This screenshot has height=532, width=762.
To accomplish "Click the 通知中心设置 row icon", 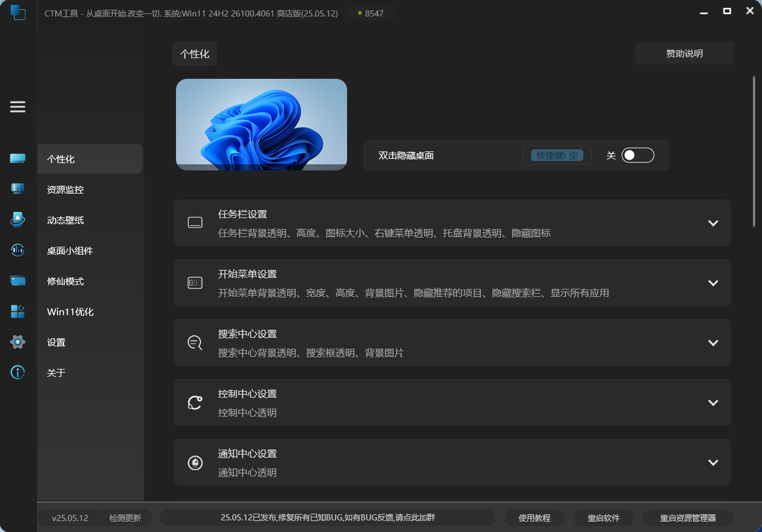I will click(x=195, y=462).
